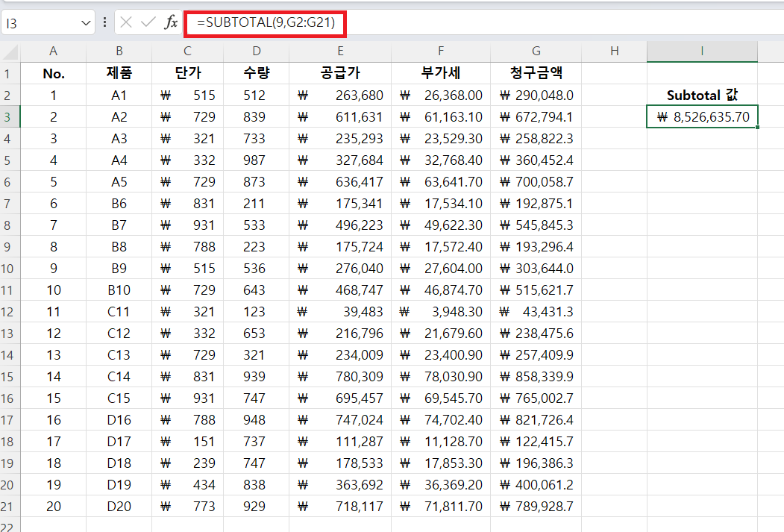The width and height of the screenshot is (784, 532).
Task: Select row 21 header
Action: tap(10, 507)
